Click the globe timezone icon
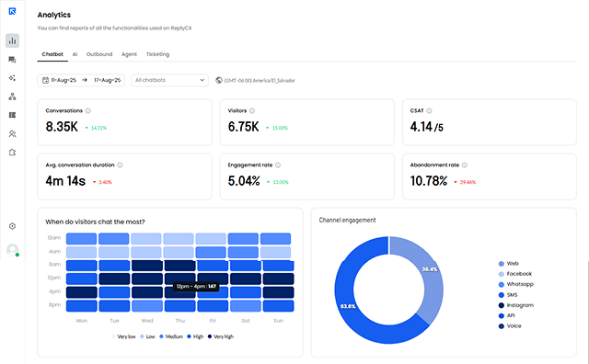This screenshot has height=364, width=589. point(219,80)
